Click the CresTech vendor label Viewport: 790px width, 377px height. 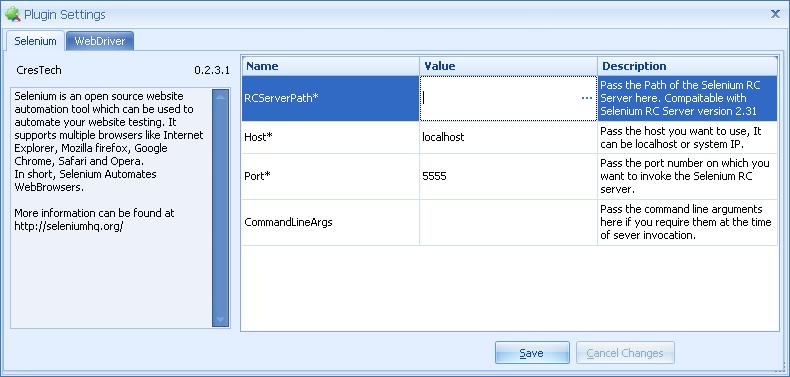[x=39, y=70]
